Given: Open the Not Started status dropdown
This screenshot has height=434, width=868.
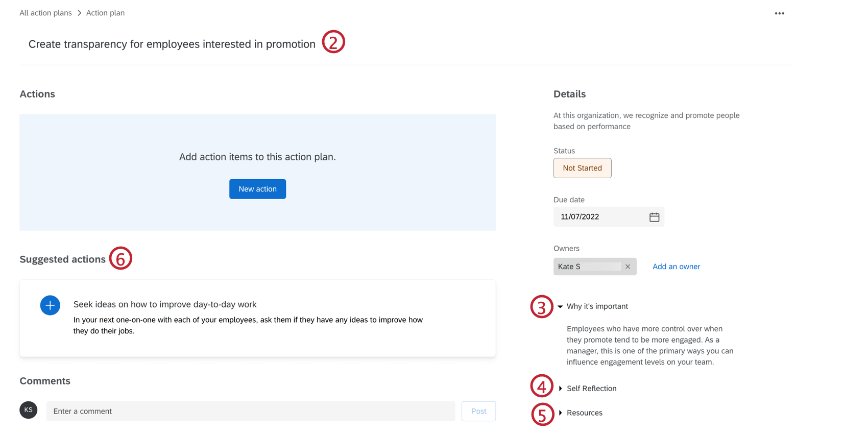Looking at the screenshot, I should tap(582, 168).
